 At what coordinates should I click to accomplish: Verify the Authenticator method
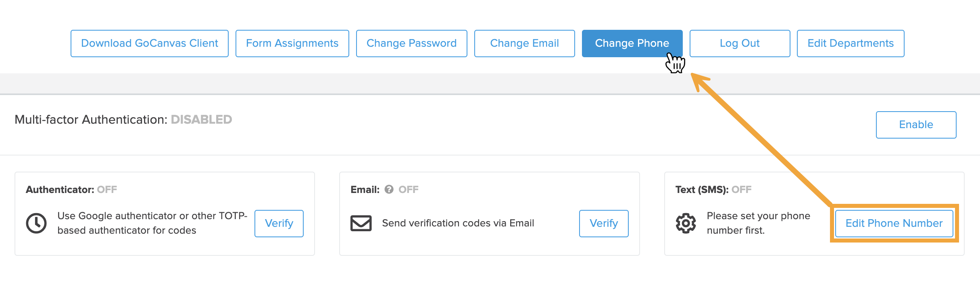pyautogui.click(x=279, y=224)
